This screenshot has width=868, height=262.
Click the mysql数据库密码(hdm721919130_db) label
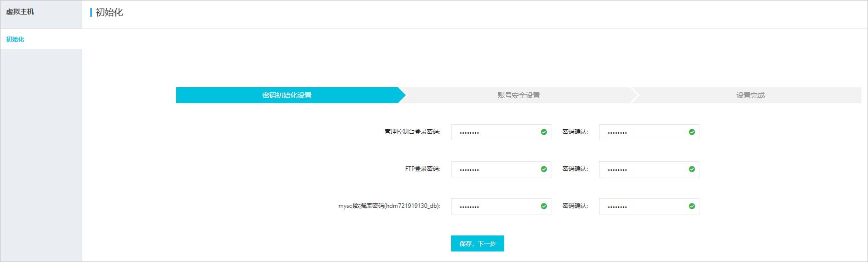[389, 206]
